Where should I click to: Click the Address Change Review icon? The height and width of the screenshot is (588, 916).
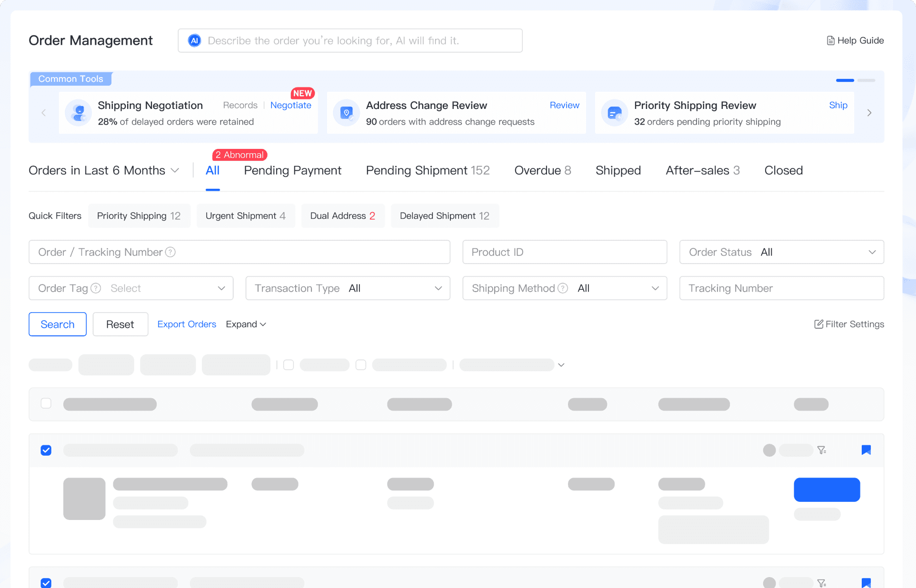[346, 113]
